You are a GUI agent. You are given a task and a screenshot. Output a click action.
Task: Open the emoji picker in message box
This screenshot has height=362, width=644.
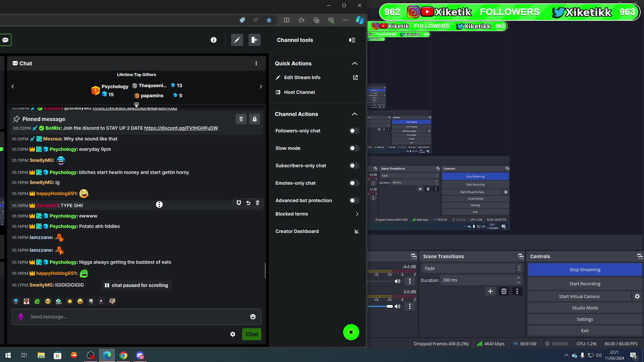point(253,317)
